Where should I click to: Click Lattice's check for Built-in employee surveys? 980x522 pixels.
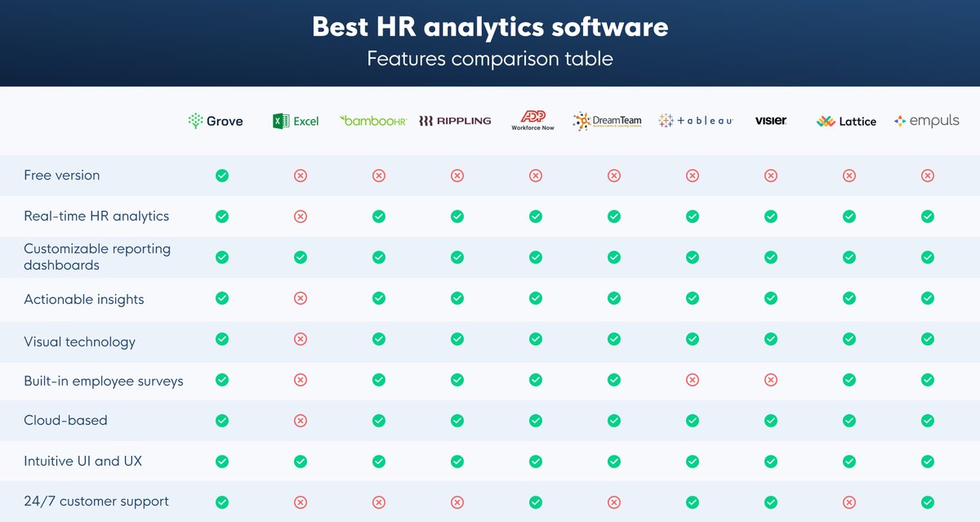click(849, 380)
